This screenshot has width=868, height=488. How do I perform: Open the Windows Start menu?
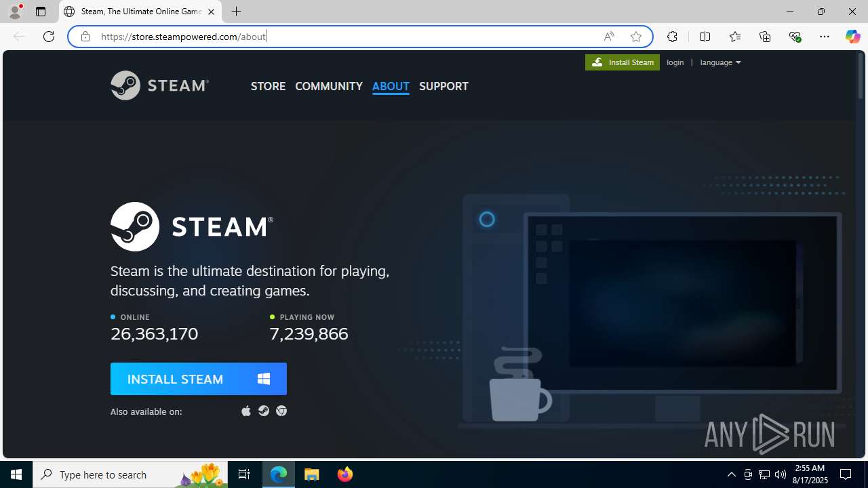coord(16,474)
